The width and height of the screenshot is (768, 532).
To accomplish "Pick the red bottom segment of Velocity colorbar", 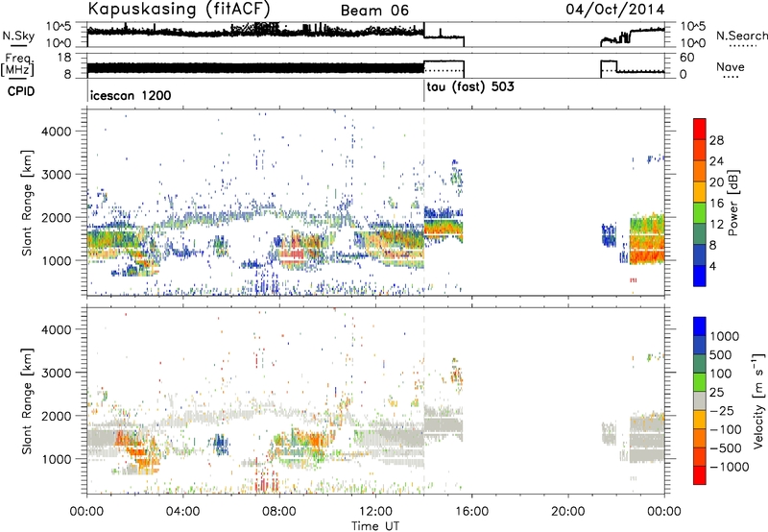I will [x=700, y=475].
